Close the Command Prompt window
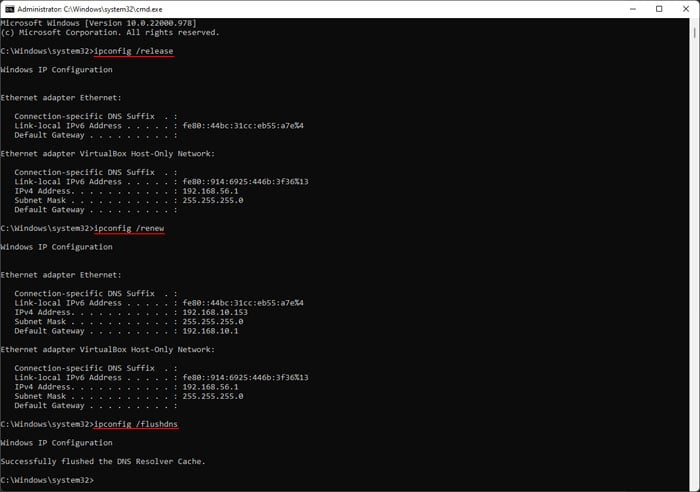 click(686, 9)
